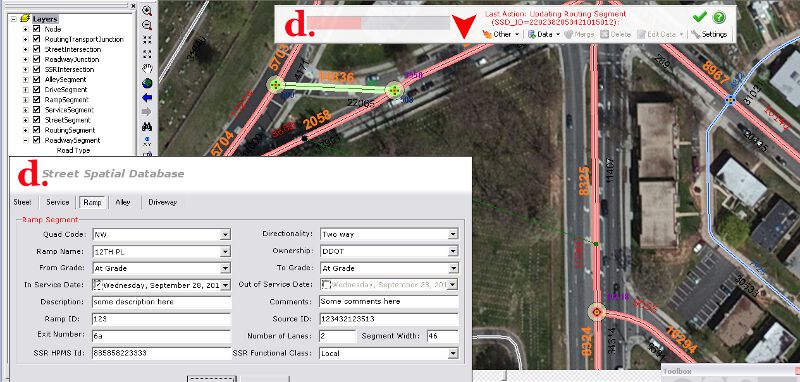Click the green checkmark confirm icon

(699, 17)
